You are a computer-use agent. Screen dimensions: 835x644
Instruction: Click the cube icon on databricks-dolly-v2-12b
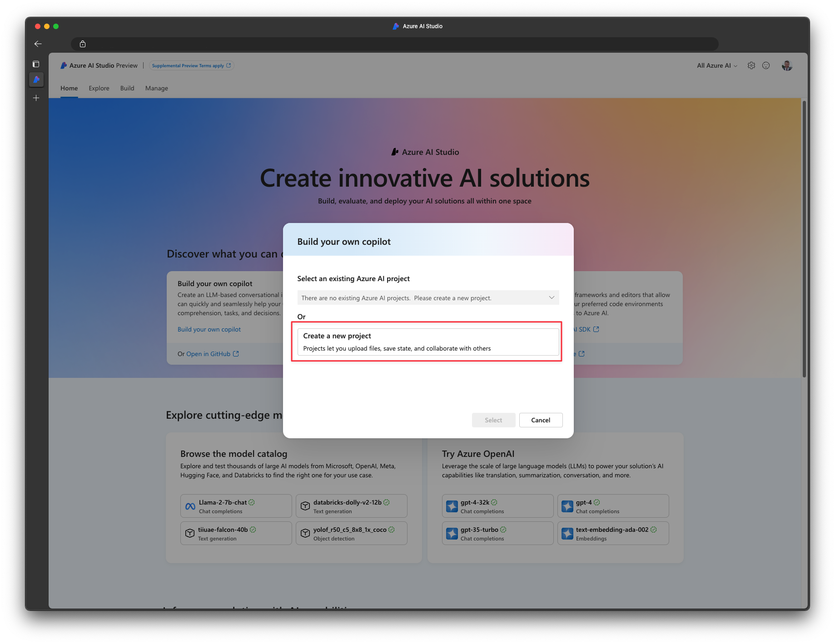(305, 506)
